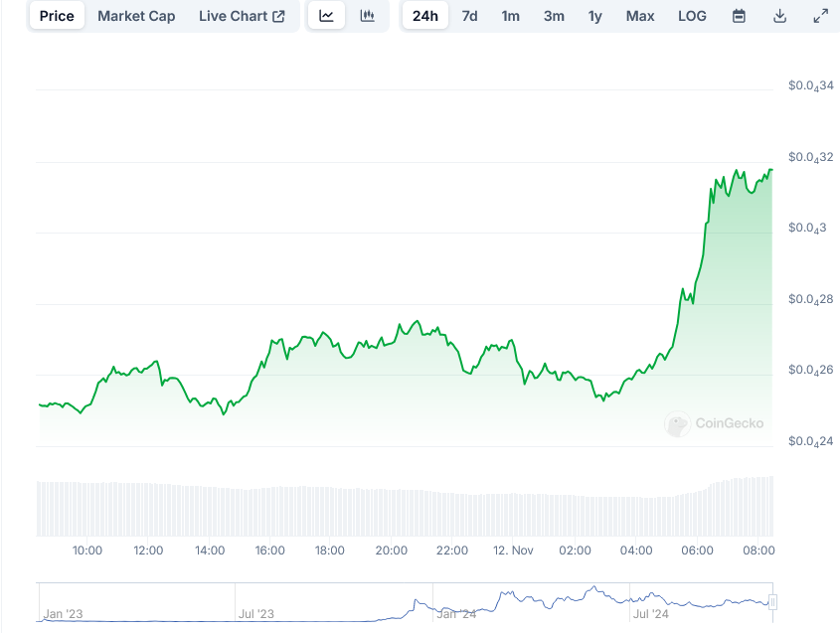Click the download chart data icon
840x633 pixels.
click(780, 16)
